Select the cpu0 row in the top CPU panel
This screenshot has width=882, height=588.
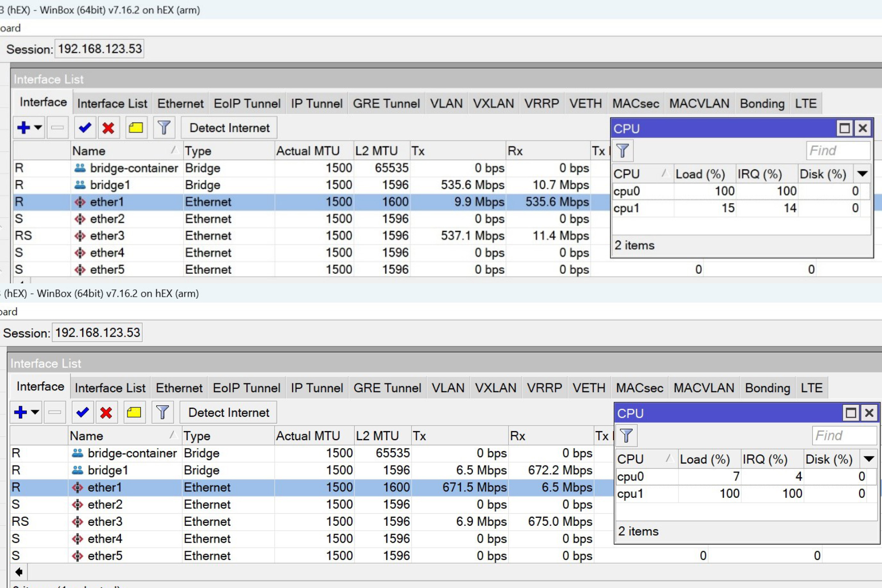tap(742, 191)
